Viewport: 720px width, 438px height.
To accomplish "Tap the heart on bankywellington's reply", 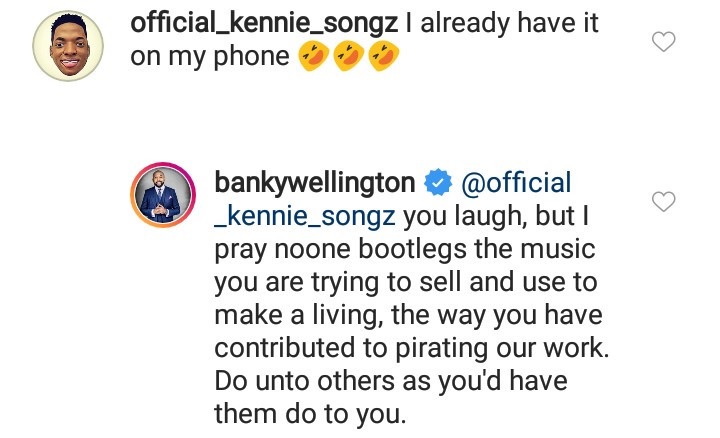I will click(x=663, y=202).
